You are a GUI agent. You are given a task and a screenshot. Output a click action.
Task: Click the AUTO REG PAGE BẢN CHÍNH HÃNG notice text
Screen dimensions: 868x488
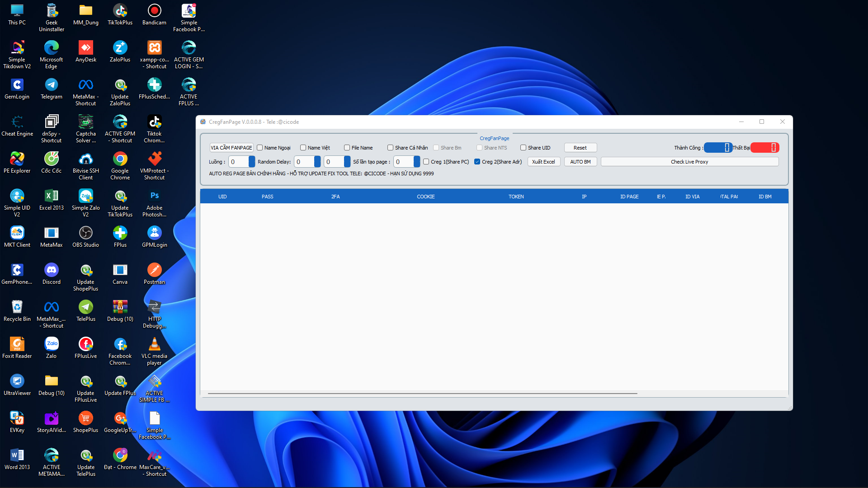(321, 174)
